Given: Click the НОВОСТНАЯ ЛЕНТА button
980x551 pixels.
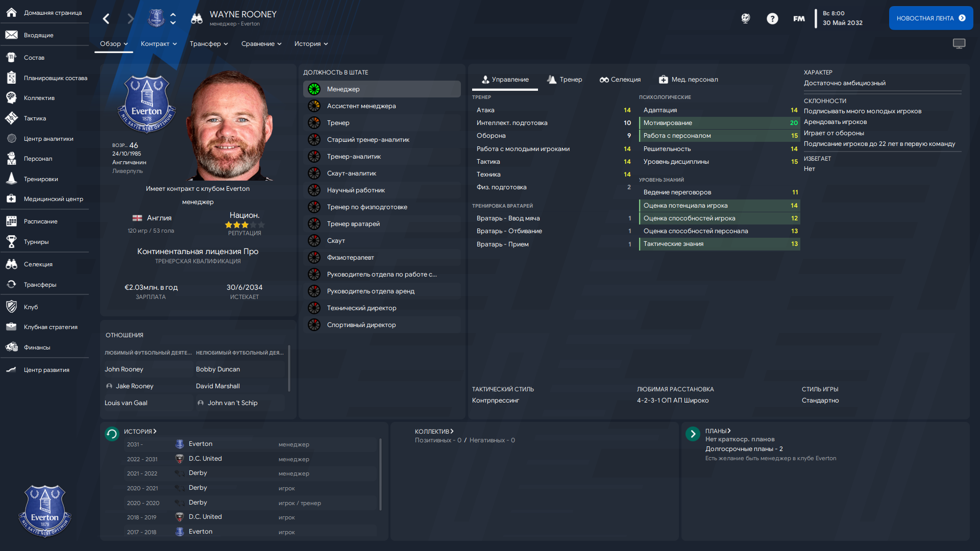Looking at the screenshot, I should point(931,18).
